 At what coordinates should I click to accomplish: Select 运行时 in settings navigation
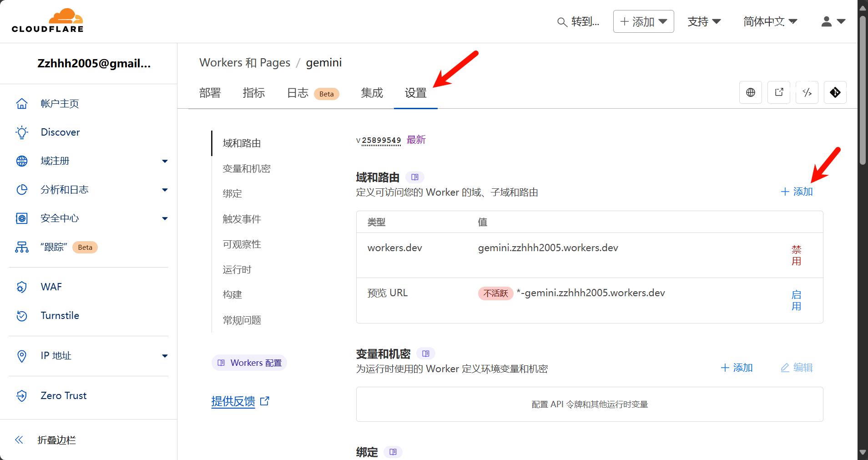237,270
